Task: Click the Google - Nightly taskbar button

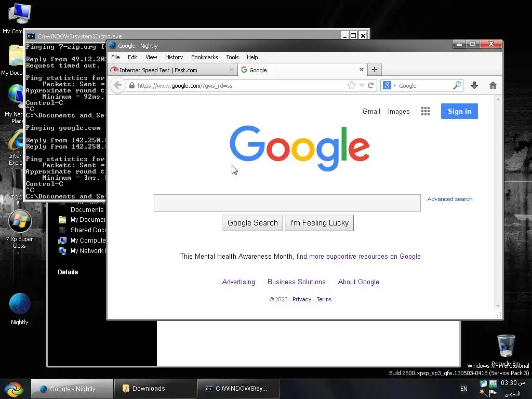Action: pos(72,389)
